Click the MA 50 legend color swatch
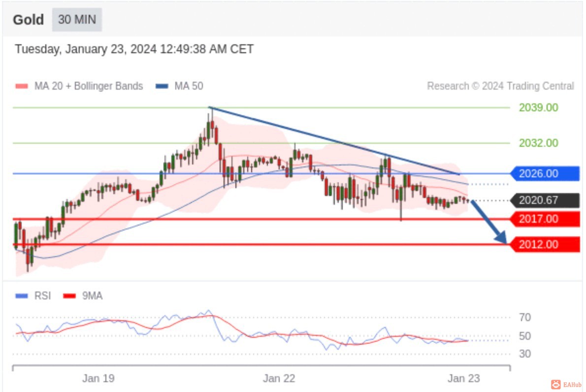The image size is (586, 392). [x=162, y=86]
